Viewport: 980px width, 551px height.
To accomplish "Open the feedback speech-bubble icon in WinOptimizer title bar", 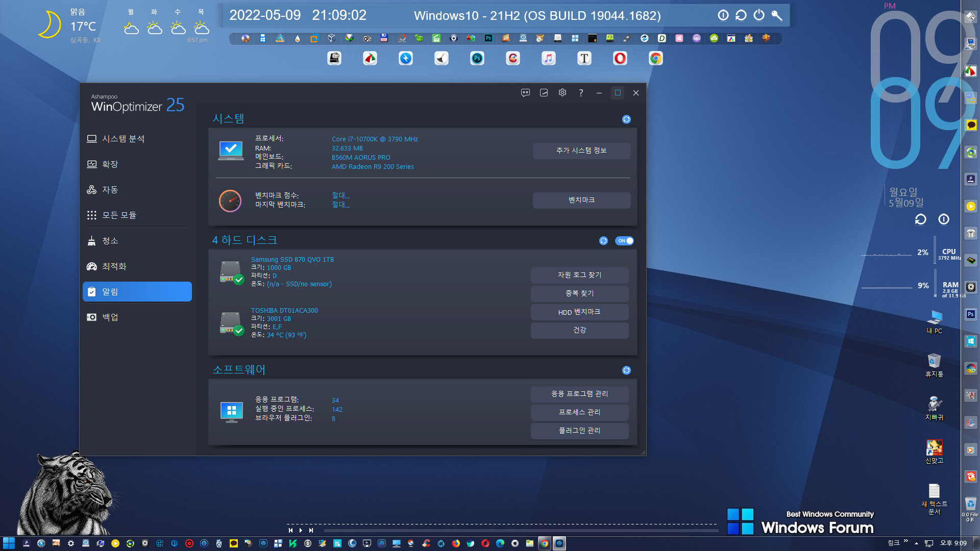I will click(525, 93).
